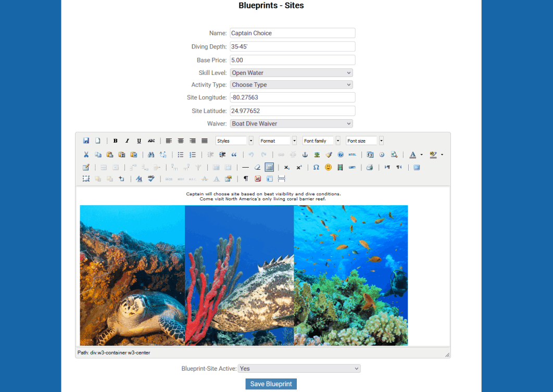Open the Waiver dropdown

tap(291, 124)
